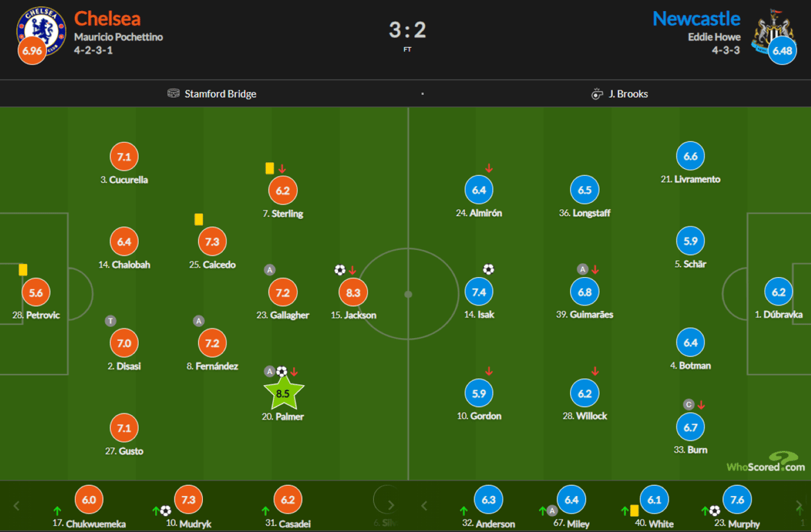Click the goal ball icon above Jackson
Image resolution: width=811 pixels, height=532 pixels.
coord(339,270)
